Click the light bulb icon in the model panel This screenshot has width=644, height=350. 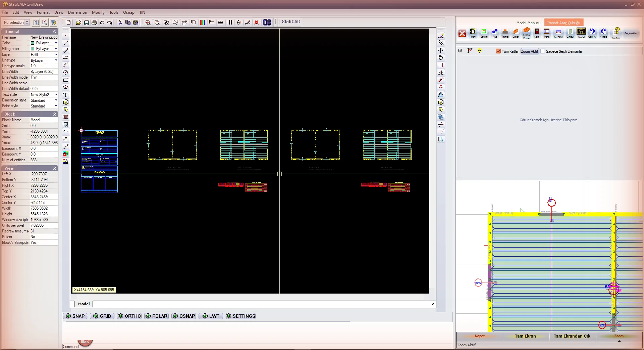[x=479, y=51]
